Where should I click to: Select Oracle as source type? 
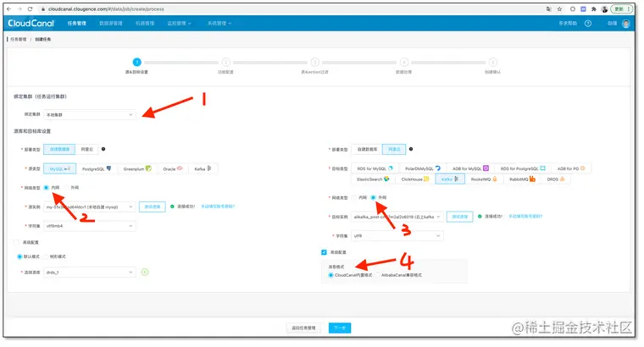[173, 168]
